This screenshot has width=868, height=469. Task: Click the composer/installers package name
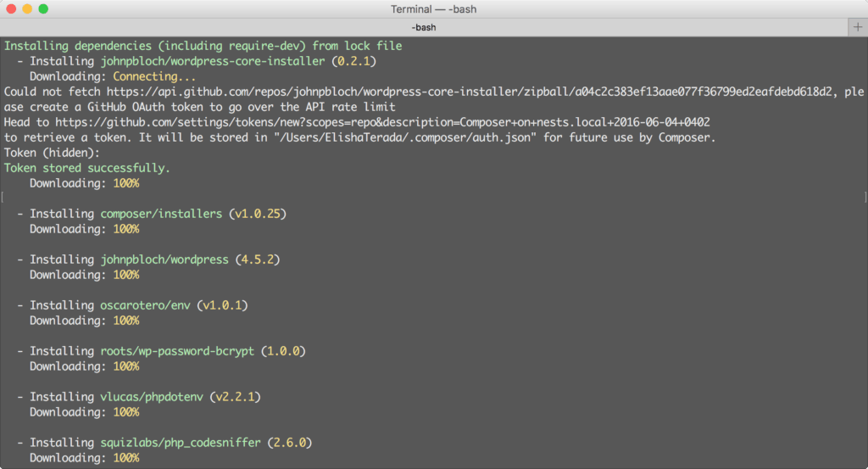pyautogui.click(x=161, y=214)
